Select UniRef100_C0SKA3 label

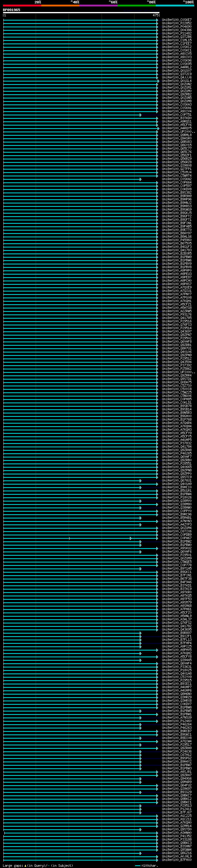coord(177,104)
